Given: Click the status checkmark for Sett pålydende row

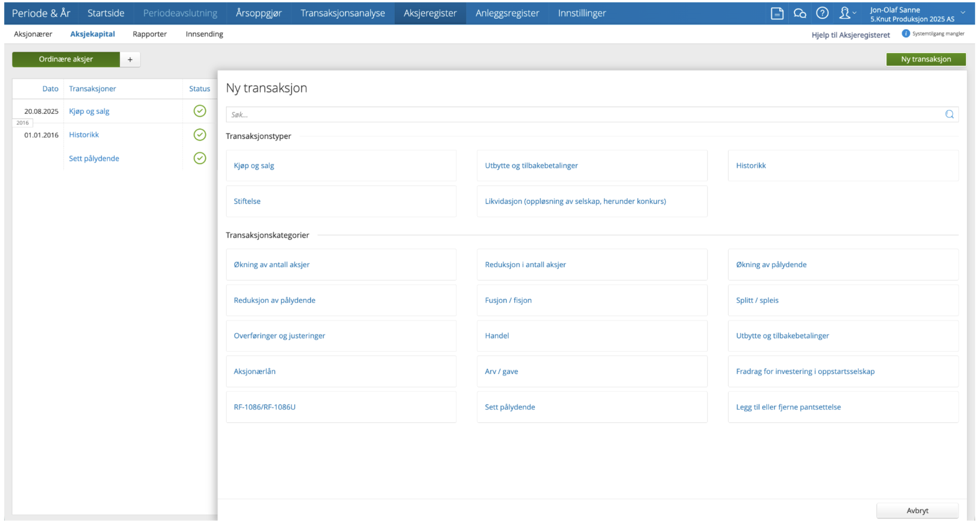Looking at the screenshot, I should (200, 158).
